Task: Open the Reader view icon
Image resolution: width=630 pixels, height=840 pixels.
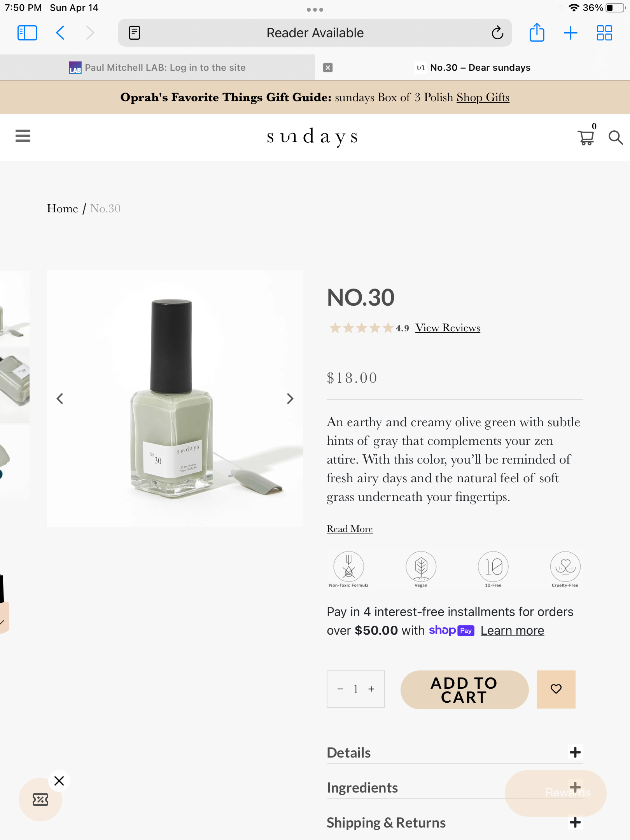Action: point(135,33)
